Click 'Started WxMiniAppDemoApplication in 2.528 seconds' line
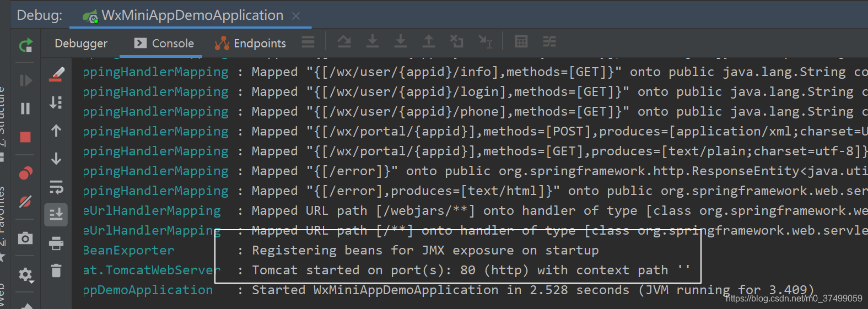The height and width of the screenshot is (309, 868). [x=533, y=290]
